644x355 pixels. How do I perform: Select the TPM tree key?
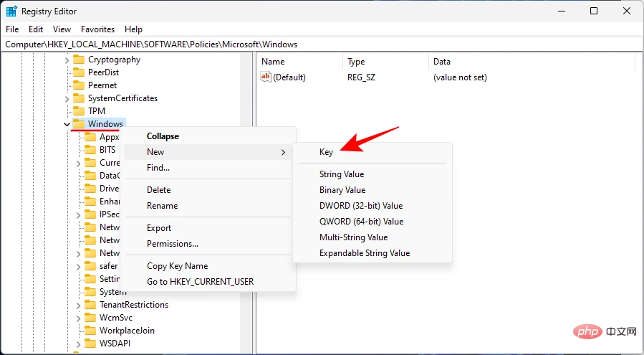(x=97, y=111)
